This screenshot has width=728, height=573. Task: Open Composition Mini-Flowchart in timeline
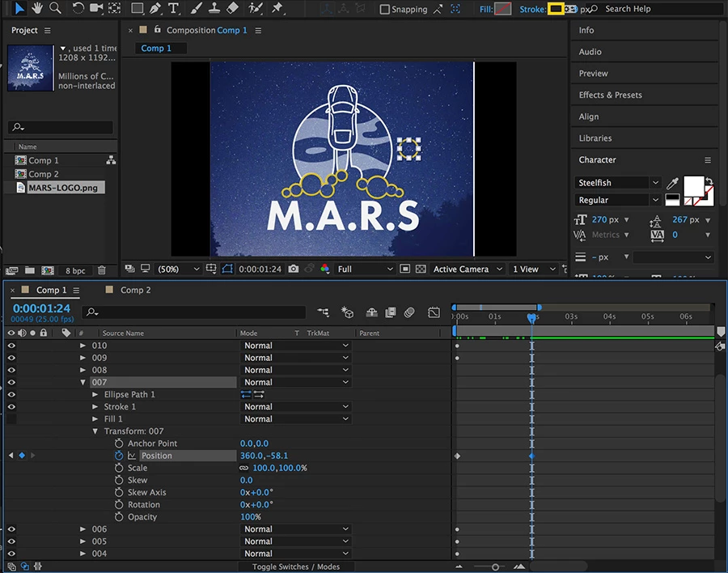pyautogui.click(x=323, y=312)
